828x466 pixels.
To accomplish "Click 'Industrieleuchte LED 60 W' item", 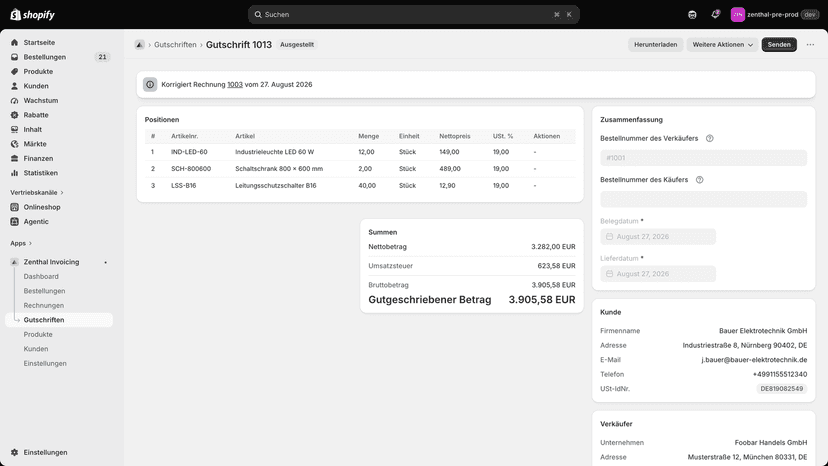I will pos(275,152).
